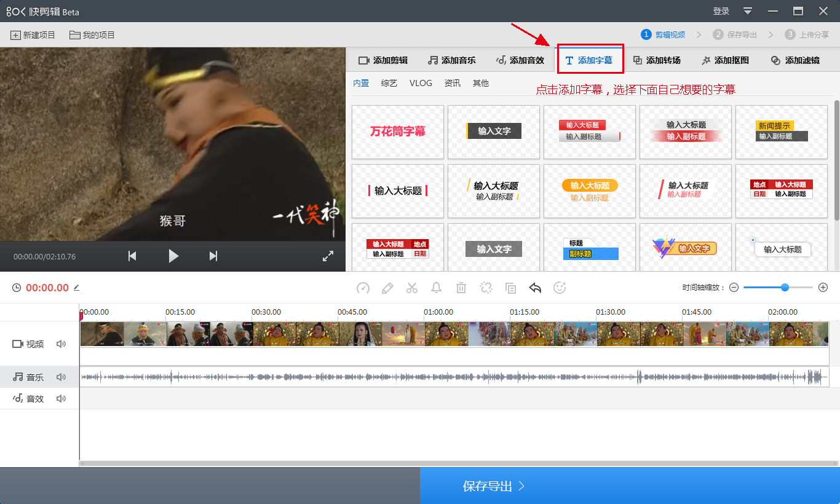Open the title bar dropdown menu arrow
The height and width of the screenshot is (504, 840).
(748, 11)
